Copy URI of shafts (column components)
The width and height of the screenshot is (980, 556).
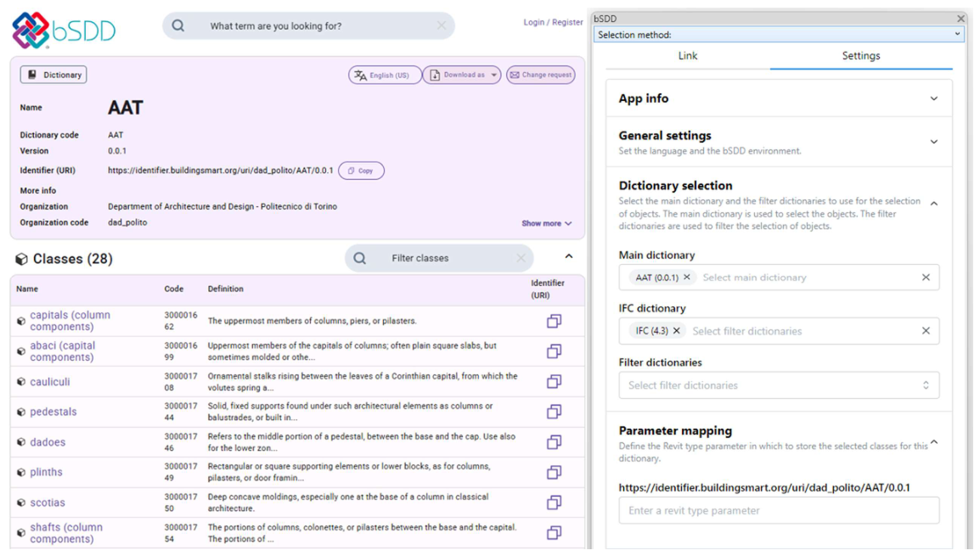[x=554, y=533]
